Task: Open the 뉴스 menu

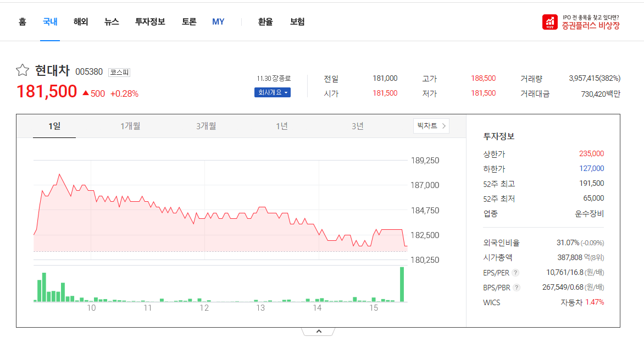Action: pyautogui.click(x=112, y=22)
